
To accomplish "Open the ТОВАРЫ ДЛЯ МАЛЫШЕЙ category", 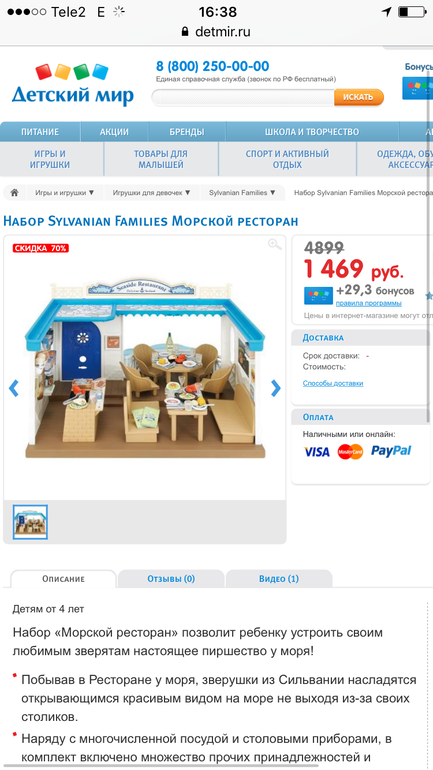I will pyautogui.click(x=161, y=160).
